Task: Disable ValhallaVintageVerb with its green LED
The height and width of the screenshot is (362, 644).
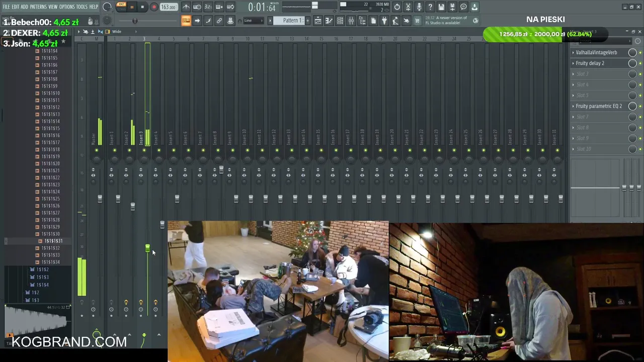Action: 640,53
